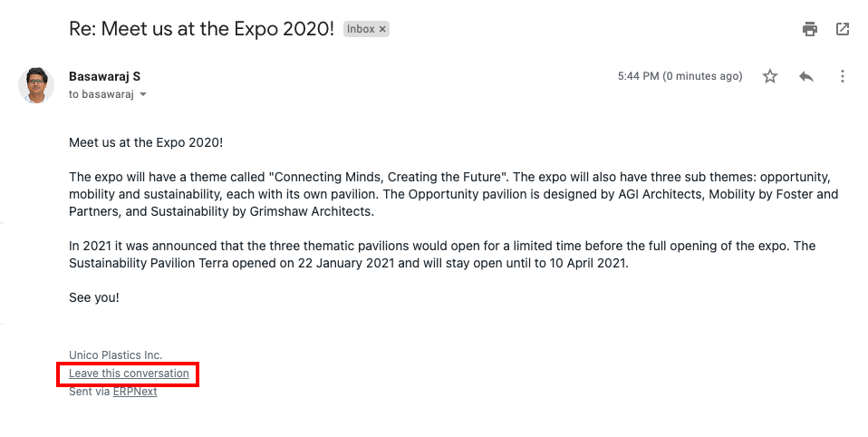The image size is (868, 437).
Task: Expand recipient details arrow beside "to basawaraj"
Action: click(143, 95)
